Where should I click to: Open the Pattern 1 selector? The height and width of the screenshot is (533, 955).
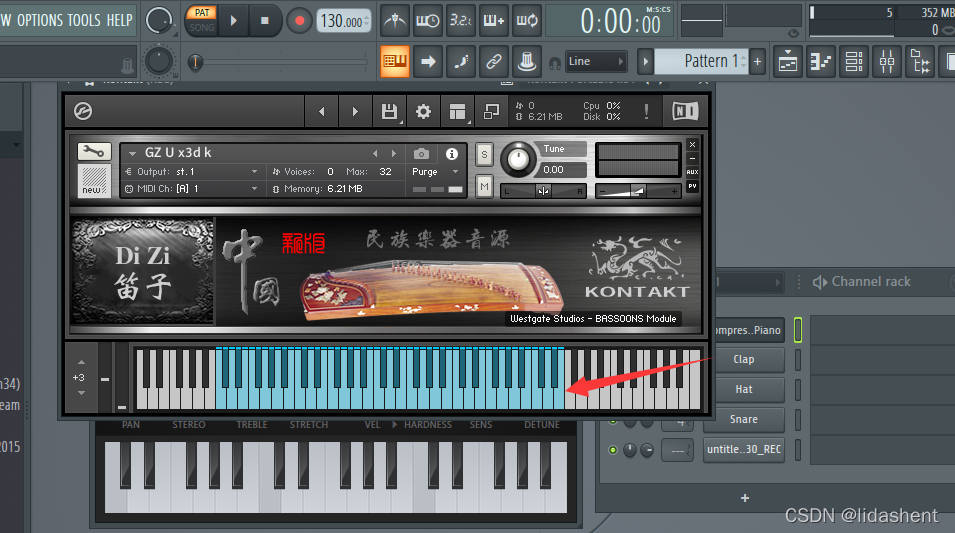pyautogui.click(x=700, y=62)
